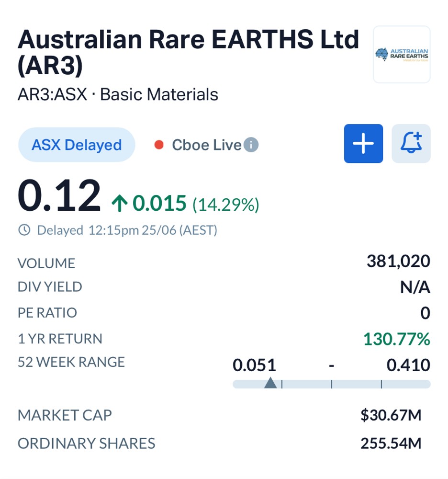Click the clock icon beside Delayed timestamp
The width and height of the screenshot is (448, 479).
coord(24,230)
